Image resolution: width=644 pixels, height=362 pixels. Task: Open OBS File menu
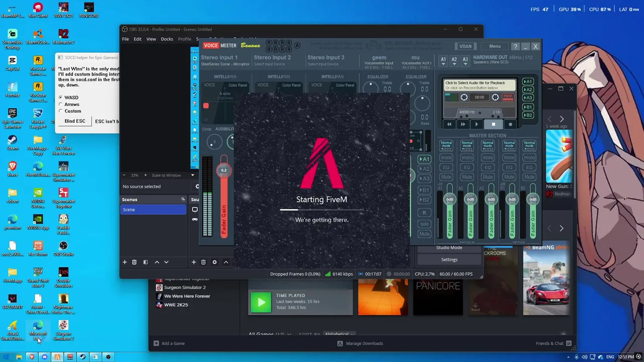pos(125,39)
